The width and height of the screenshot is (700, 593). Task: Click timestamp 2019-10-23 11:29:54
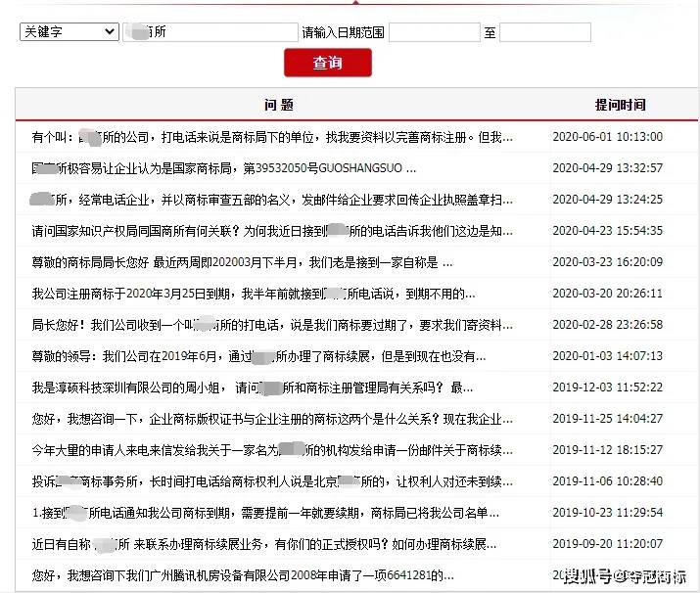pos(608,512)
